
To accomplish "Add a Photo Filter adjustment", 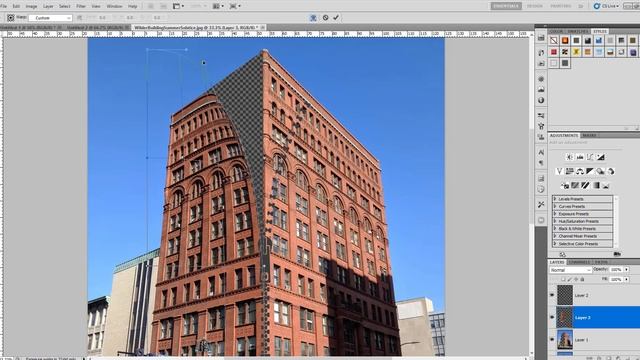I will click(x=600, y=171).
